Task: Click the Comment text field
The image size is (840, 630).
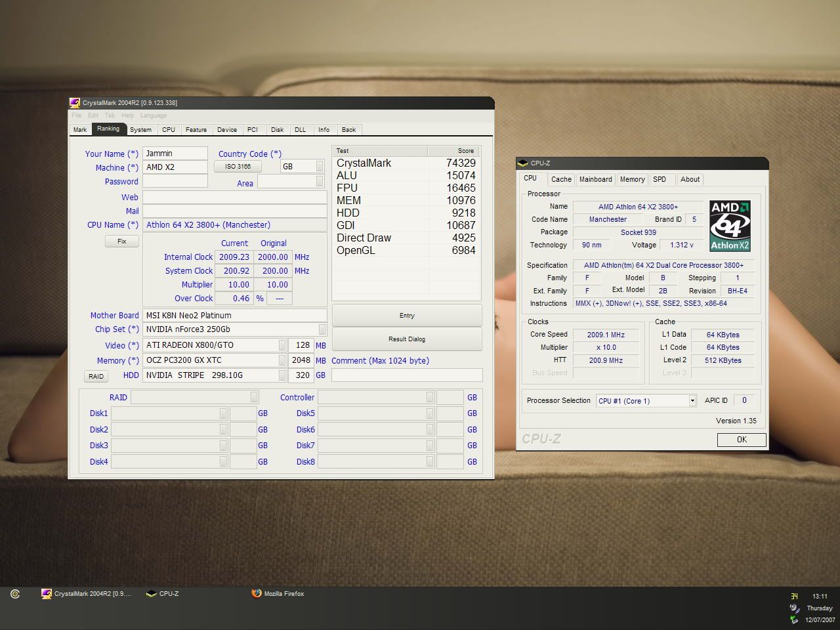Action: click(x=407, y=375)
